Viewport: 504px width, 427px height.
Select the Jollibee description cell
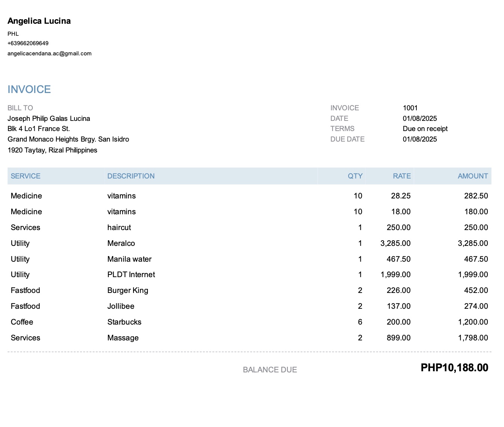pyautogui.click(x=121, y=306)
